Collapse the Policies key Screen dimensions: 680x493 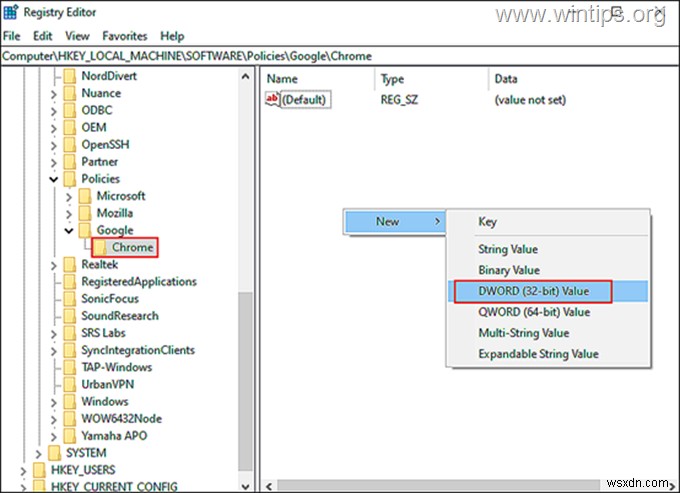coord(53,179)
